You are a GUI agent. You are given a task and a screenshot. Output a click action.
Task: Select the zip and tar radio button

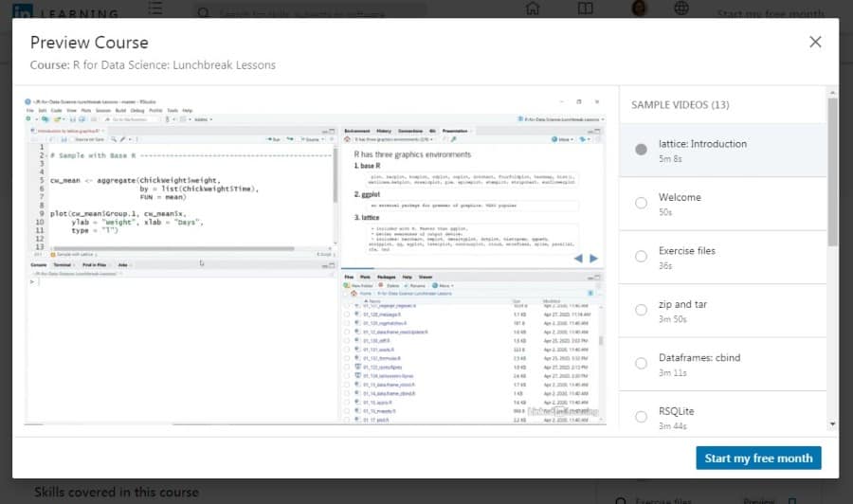click(x=641, y=310)
